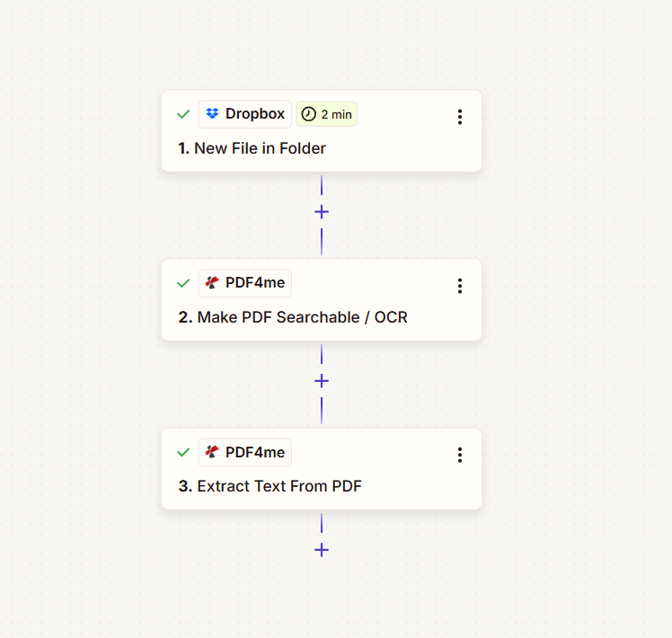
Task: Click the "2 min" polling interval text
Action: coord(336,114)
